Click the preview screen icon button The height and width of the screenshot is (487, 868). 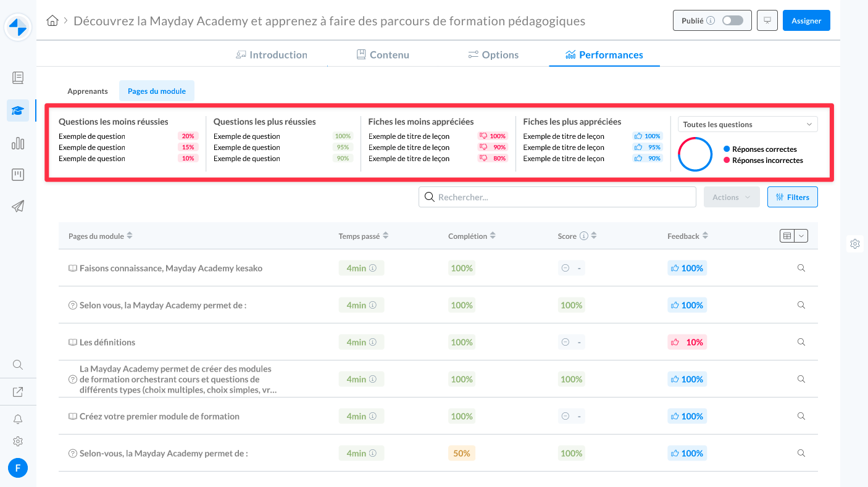click(x=767, y=20)
